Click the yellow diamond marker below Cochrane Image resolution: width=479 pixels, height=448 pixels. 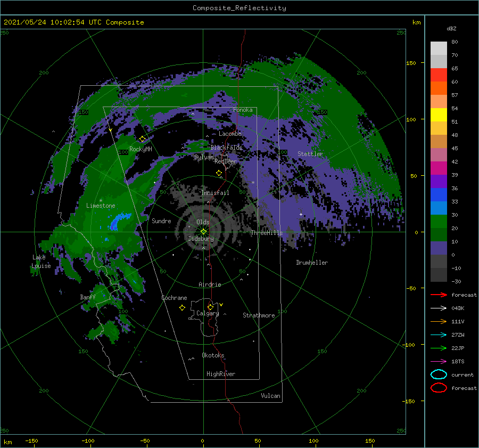[x=182, y=307]
